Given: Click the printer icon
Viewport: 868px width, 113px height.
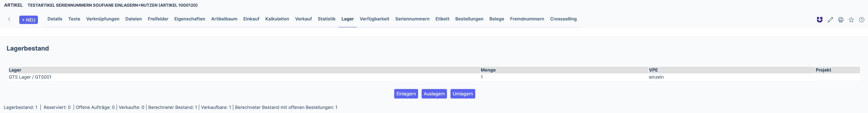Looking at the screenshot, I should 841,20.
